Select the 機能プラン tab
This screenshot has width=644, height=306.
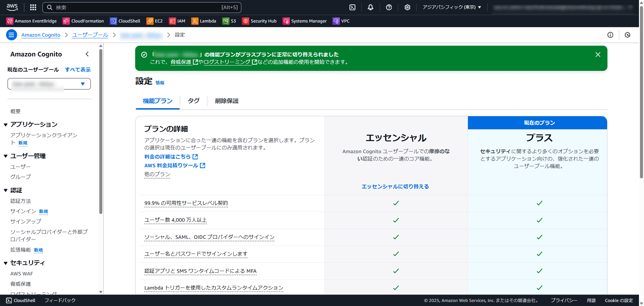158,101
